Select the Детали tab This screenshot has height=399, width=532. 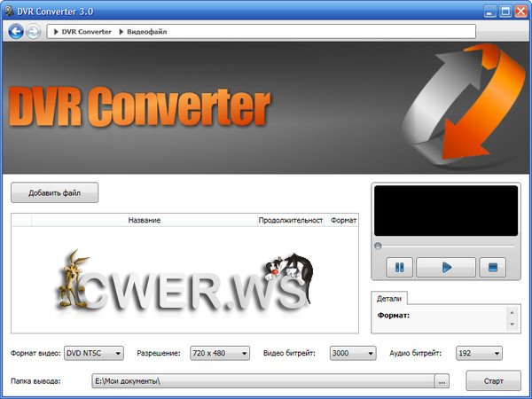point(390,299)
